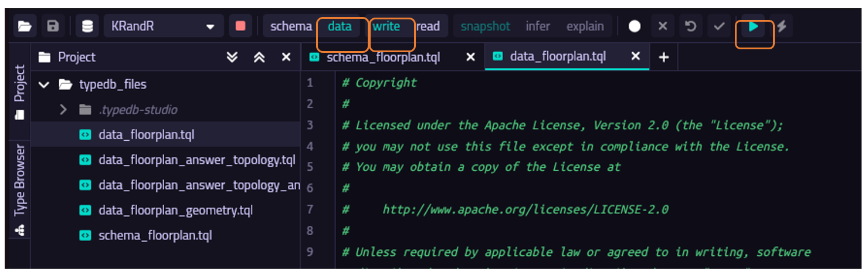Click the save file icon

click(x=53, y=26)
